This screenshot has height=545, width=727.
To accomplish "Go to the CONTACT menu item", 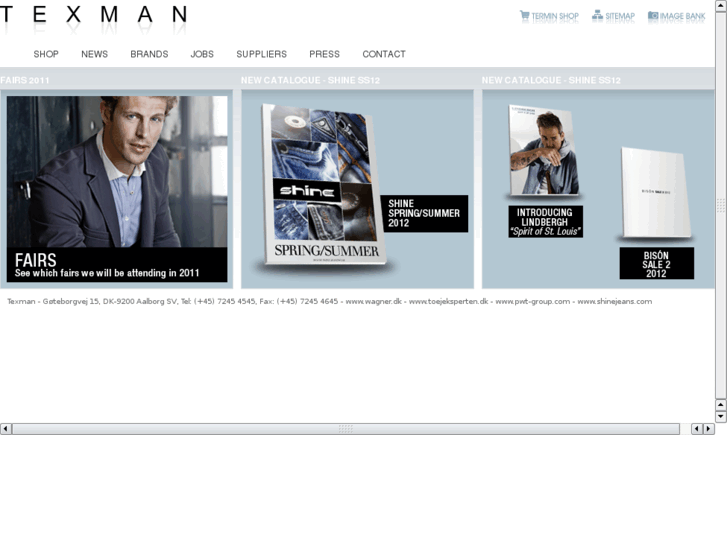I will [384, 54].
